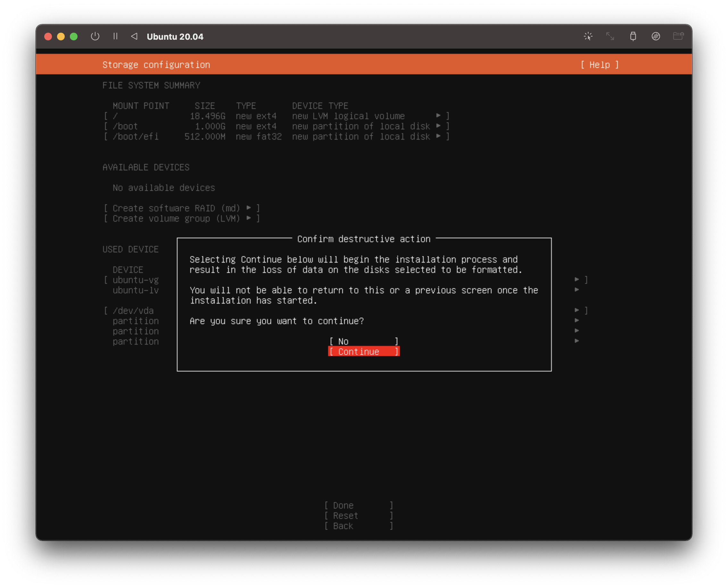Select the ubuntu-vg device entry
This screenshot has width=728, height=588.
click(136, 280)
